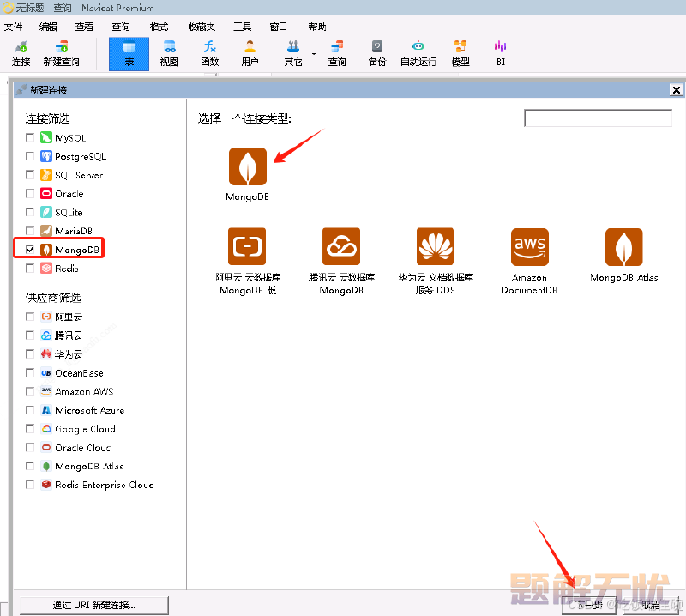Close the 新建连接 dialog

[x=676, y=90]
